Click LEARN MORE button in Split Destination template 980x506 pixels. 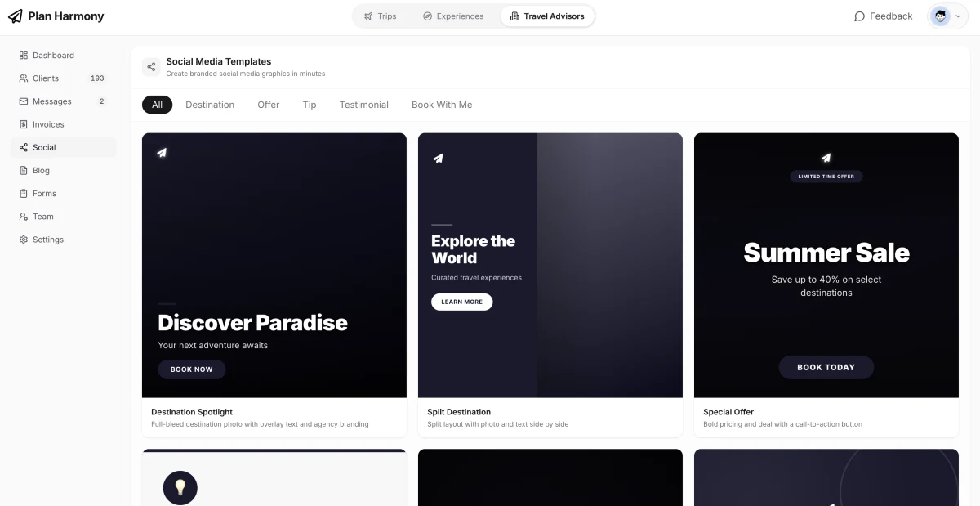(x=462, y=302)
